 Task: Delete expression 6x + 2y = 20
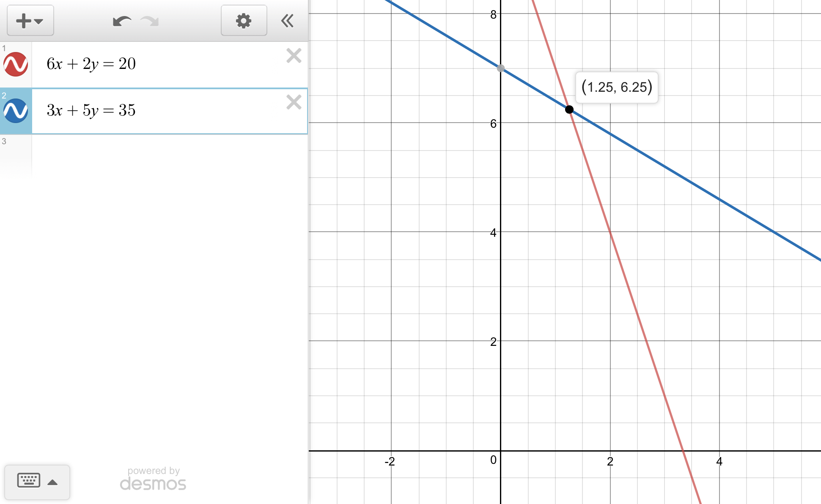(x=294, y=56)
